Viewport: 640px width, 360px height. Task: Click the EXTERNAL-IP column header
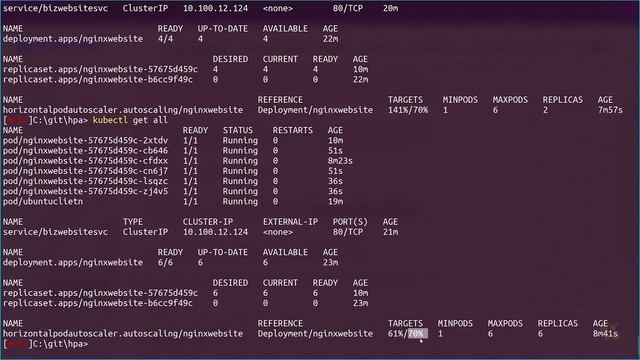290,222
